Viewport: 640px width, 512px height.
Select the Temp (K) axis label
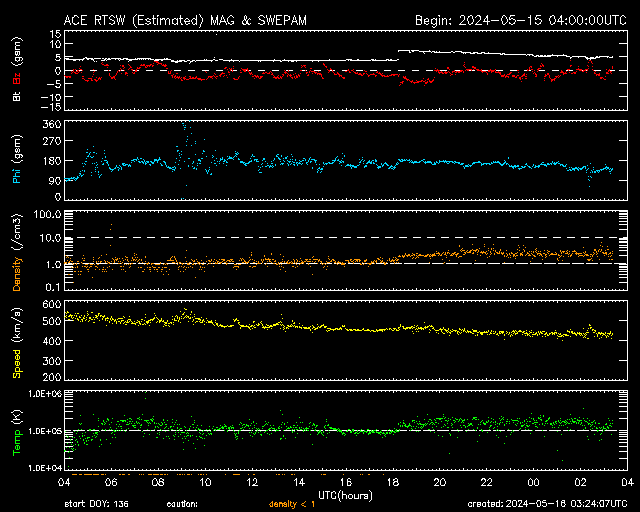tap(17, 430)
